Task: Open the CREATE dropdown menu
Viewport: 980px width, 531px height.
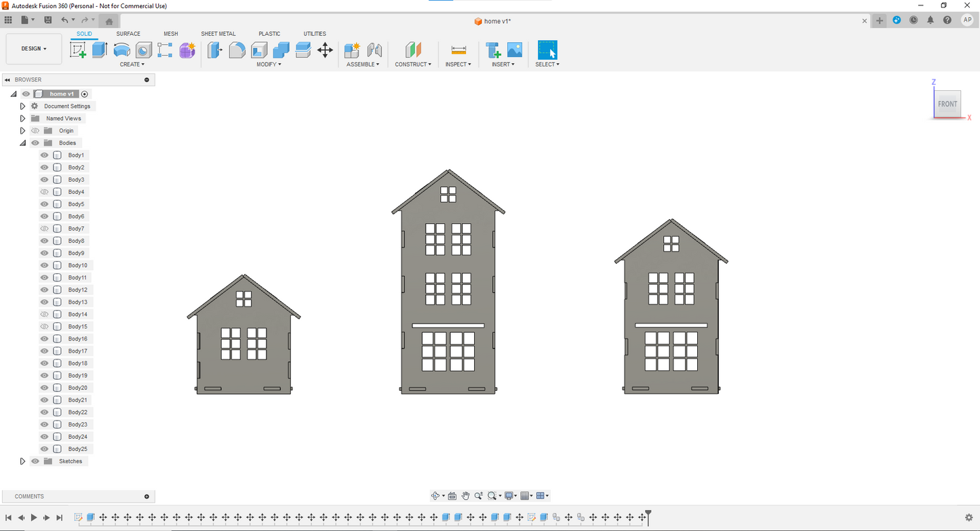Action: click(x=132, y=64)
